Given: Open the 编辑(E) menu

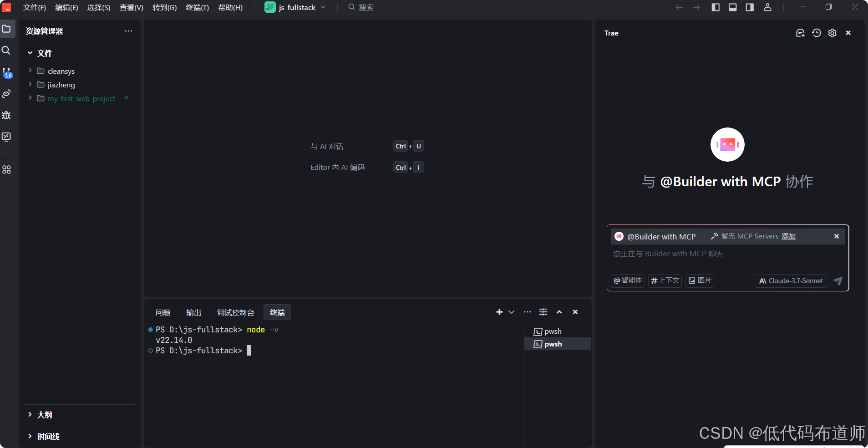Looking at the screenshot, I should (66, 7).
